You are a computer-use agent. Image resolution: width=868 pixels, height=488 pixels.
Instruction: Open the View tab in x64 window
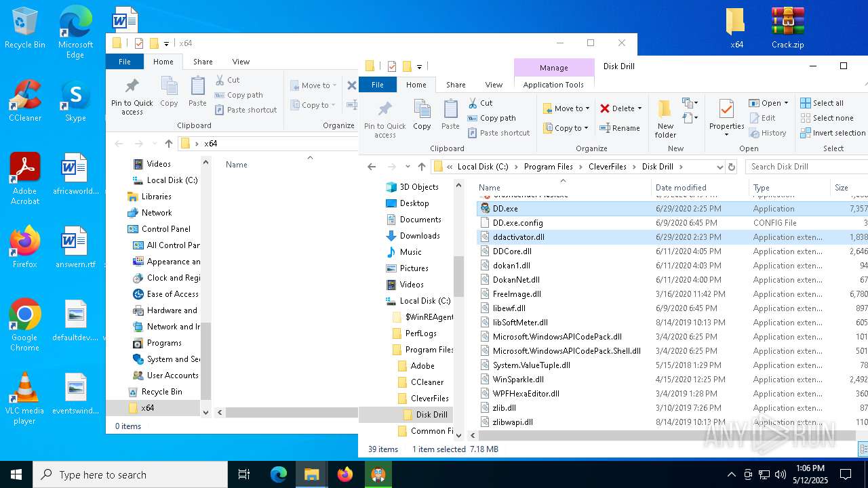(241, 62)
